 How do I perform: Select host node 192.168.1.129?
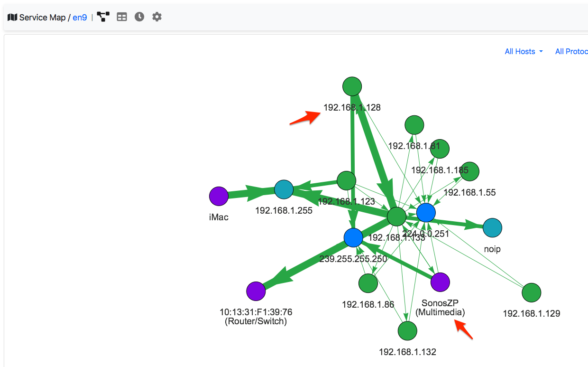pyautogui.click(x=531, y=293)
